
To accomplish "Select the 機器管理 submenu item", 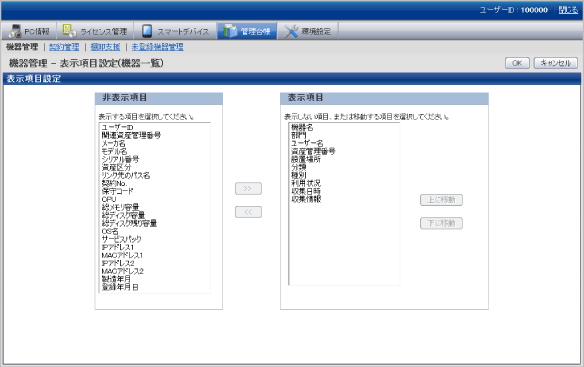I will (22, 47).
